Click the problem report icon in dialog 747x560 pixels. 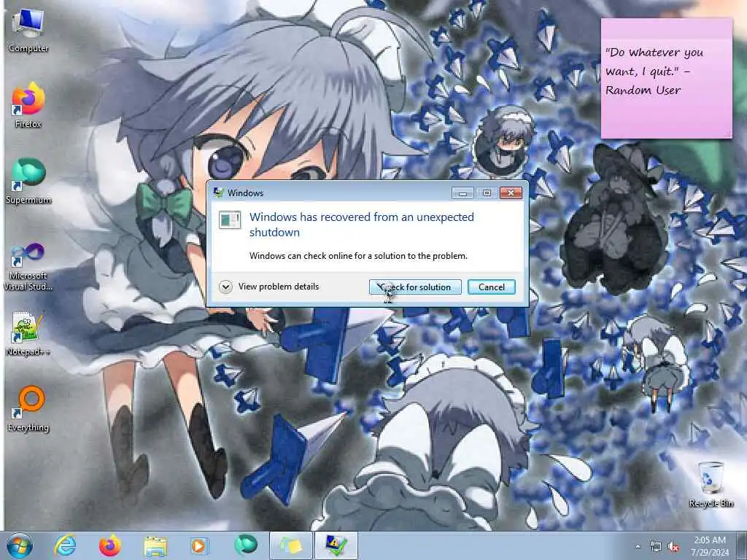pyautogui.click(x=230, y=219)
